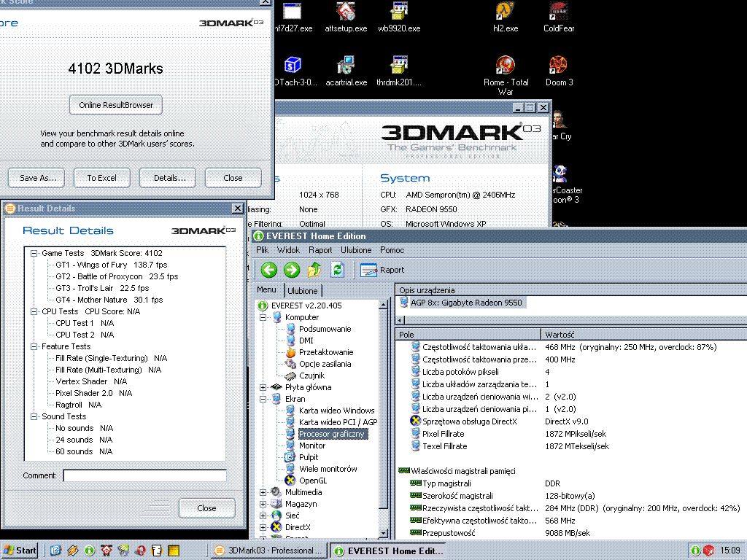The width and height of the screenshot is (747, 560).
Task: Collapse Game Tests in Result Details
Action: [x=34, y=253]
